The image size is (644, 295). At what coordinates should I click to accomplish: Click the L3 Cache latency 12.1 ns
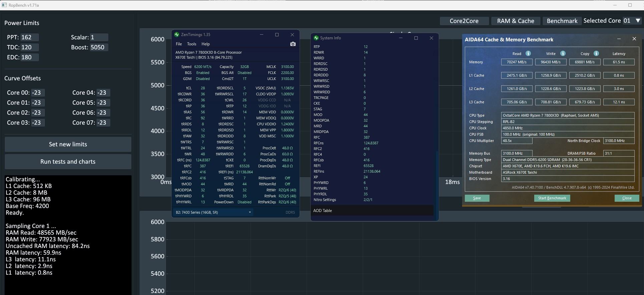[x=619, y=102]
